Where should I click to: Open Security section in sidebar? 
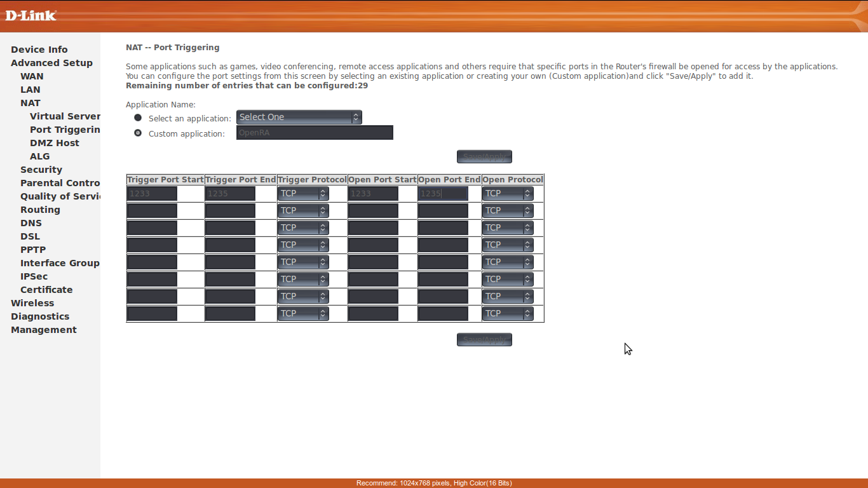click(x=41, y=170)
